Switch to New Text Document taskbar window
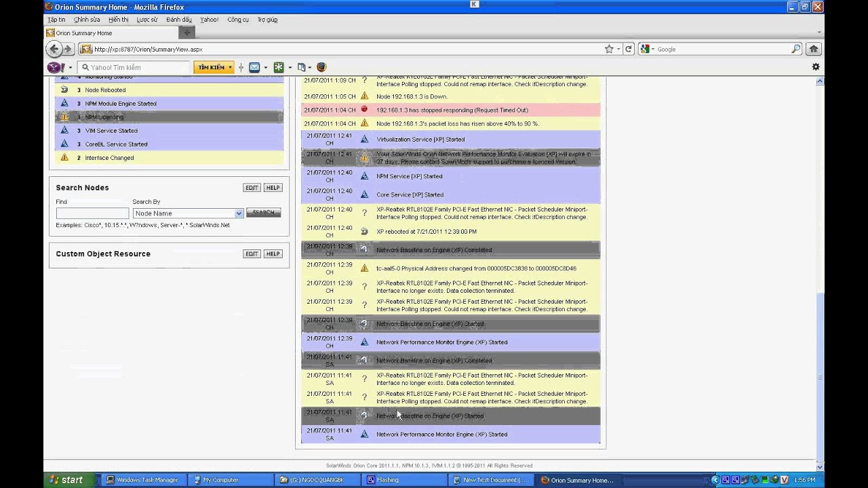 coord(491,480)
